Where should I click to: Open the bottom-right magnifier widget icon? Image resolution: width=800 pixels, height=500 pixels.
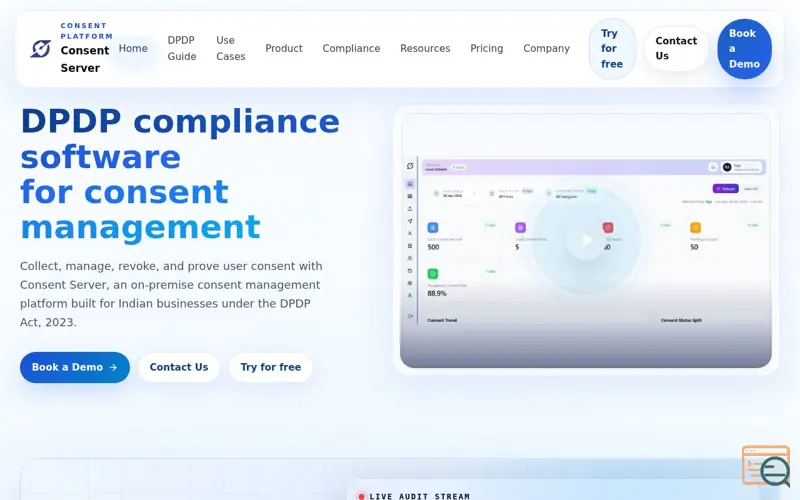(x=766, y=465)
